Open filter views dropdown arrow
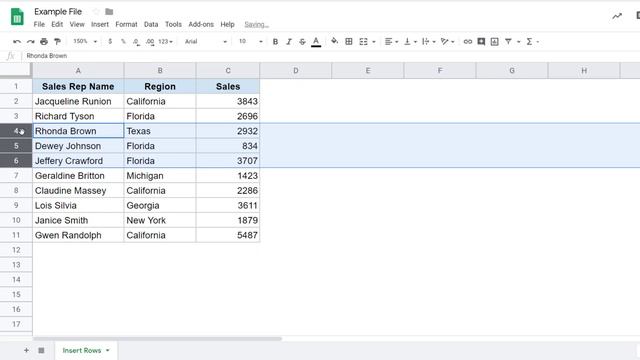 coord(518,42)
